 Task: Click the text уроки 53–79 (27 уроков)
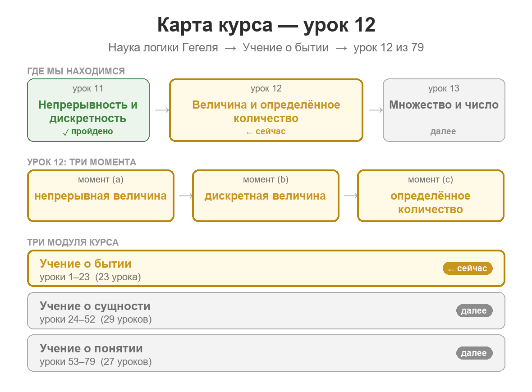(96, 362)
